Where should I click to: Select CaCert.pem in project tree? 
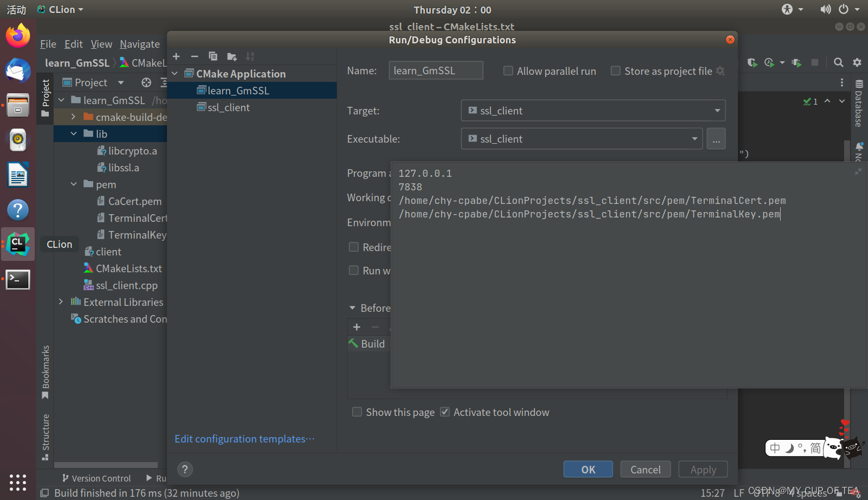tap(134, 201)
